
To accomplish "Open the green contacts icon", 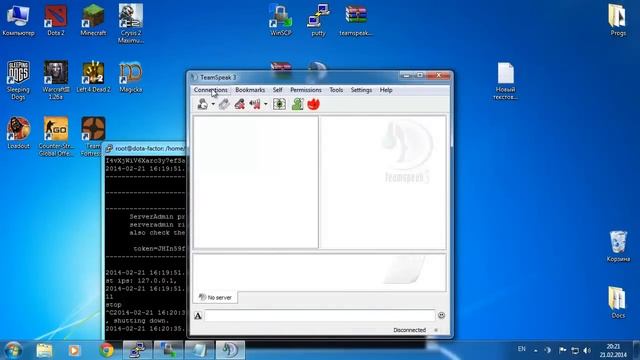I will [x=297, y=104].
